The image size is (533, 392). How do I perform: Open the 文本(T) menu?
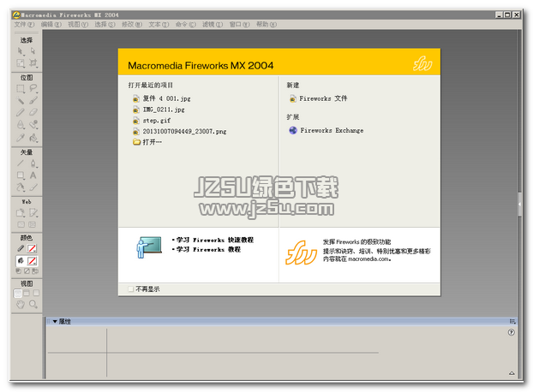[x=159, y=25]
